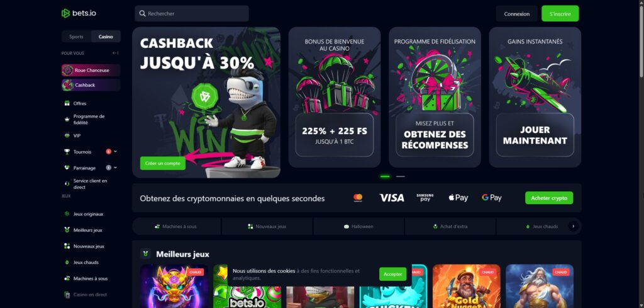Click the Acheter crypto button
This screenshot has height=308, width=644.
[549, 198]
